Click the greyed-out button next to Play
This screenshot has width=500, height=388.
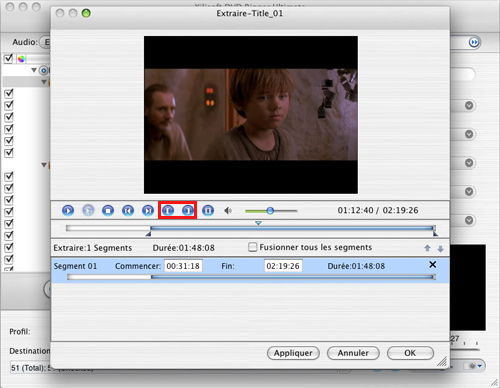[x=88, y=211]
